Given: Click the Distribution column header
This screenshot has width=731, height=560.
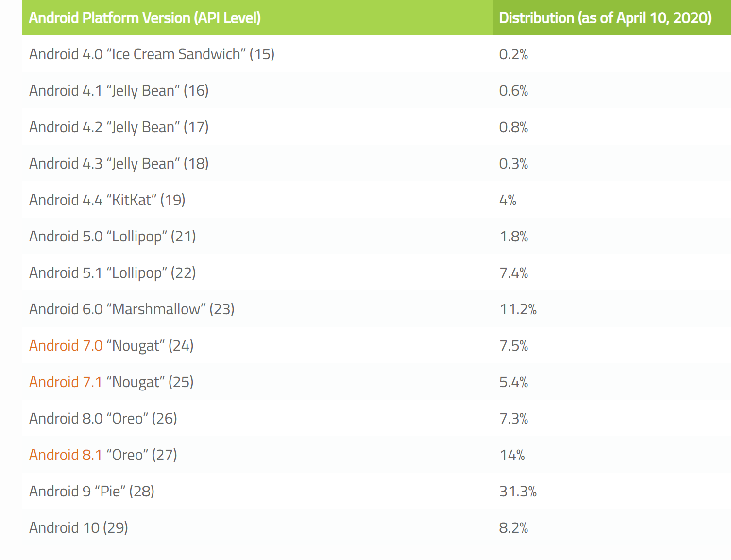Looking at the screenshot, I should click(x=605, y=18).
